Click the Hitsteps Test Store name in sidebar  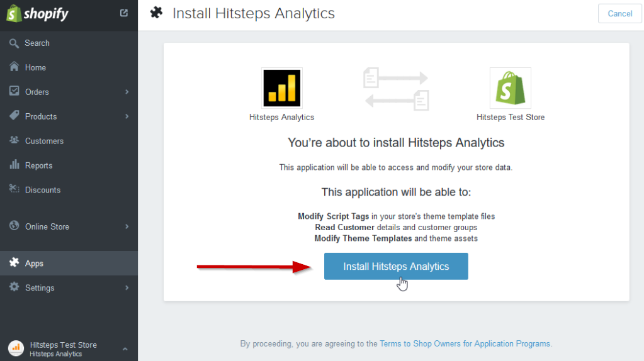click(63, 345)
